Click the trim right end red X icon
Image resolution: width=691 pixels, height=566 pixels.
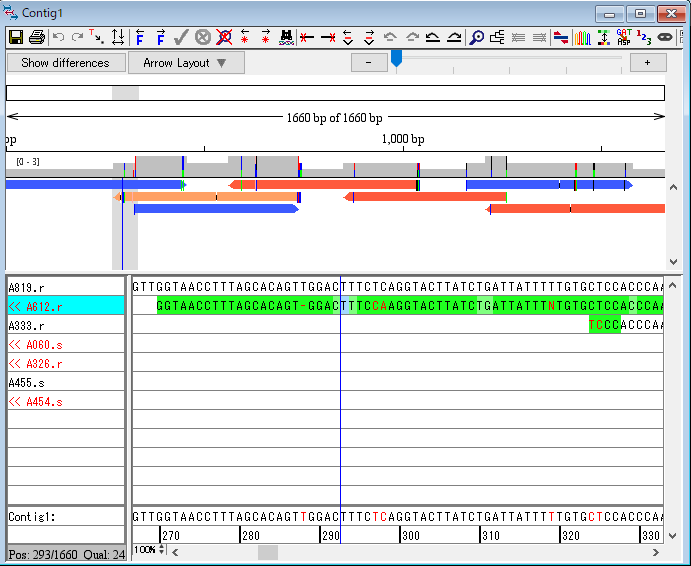(328, 38)
